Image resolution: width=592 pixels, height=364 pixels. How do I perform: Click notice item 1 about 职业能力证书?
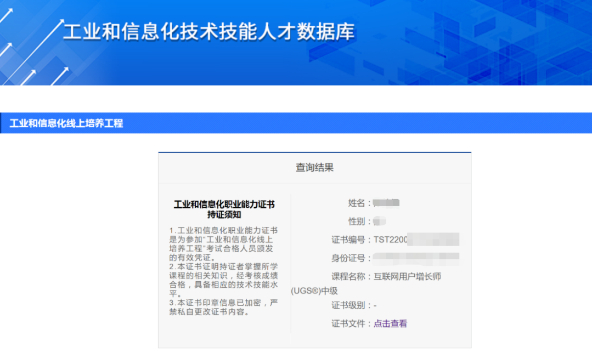pyautogui.click(x=223, y=244)
